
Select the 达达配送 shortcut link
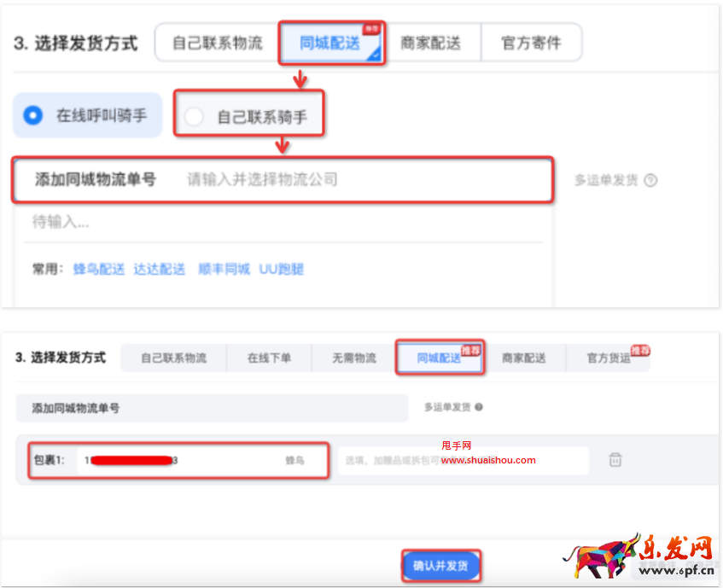pyautogui.click(x=160, y=267)
